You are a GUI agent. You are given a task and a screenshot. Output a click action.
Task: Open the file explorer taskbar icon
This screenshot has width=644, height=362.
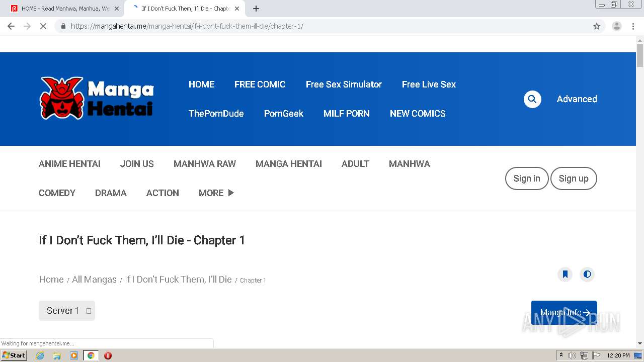pyautogui.click(x=57, y=355)
